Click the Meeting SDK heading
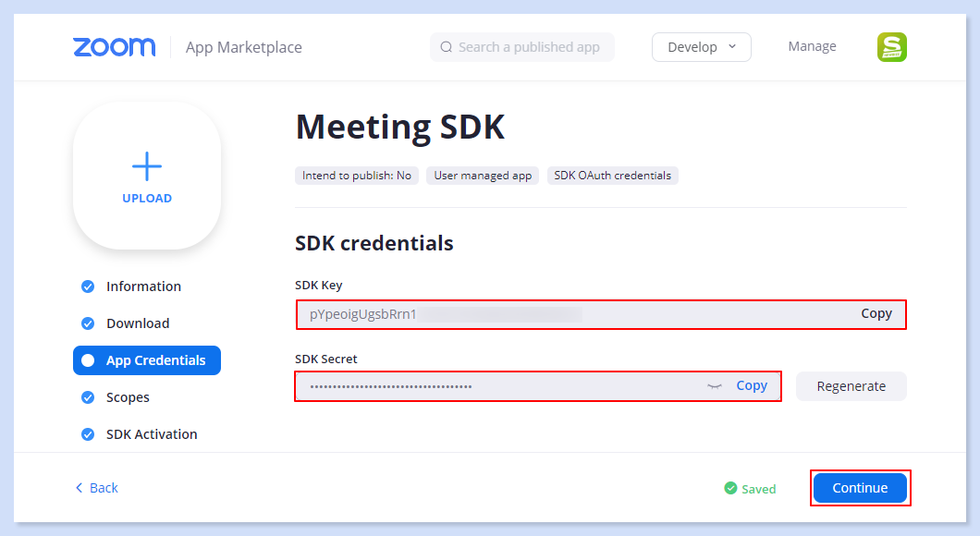 400,128
